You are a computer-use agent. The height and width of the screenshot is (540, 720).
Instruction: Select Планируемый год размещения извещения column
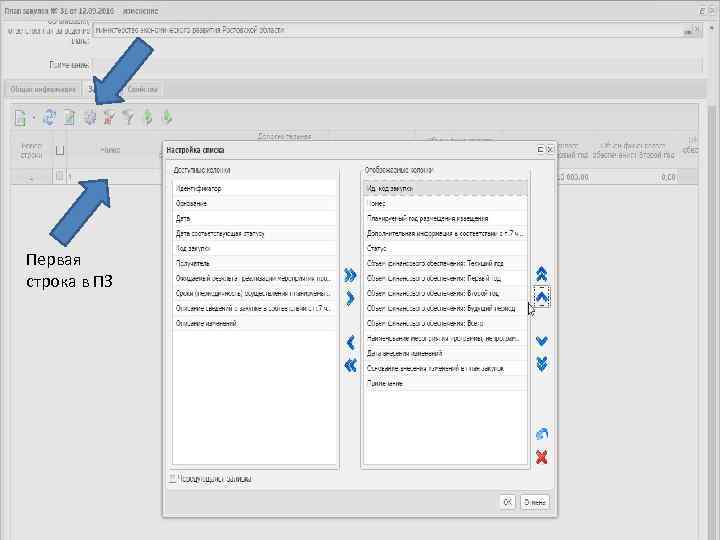[445, 219]
